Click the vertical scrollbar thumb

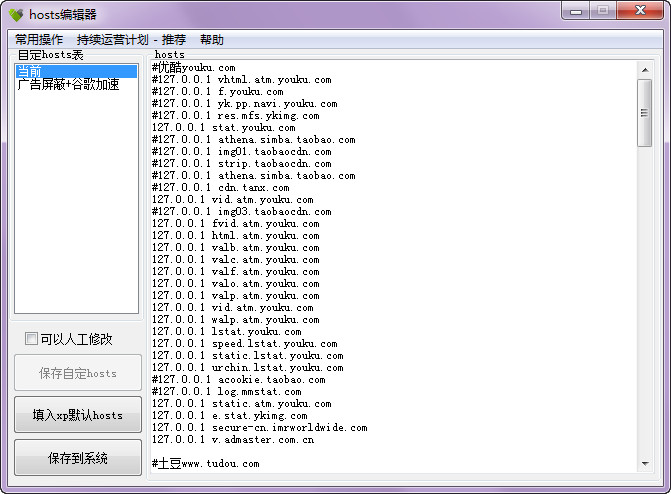point(644,113)
